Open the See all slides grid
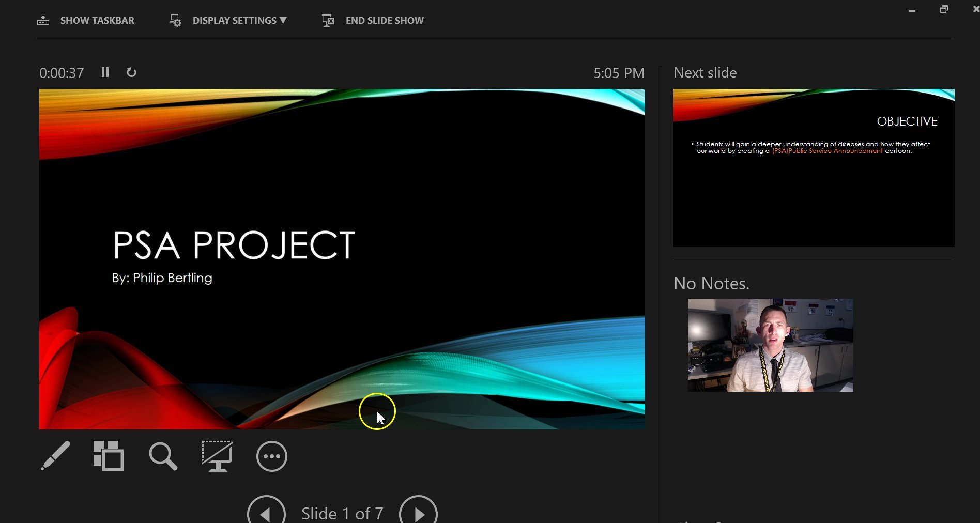Viewport: 980px width, 523px height. [109, 456]
